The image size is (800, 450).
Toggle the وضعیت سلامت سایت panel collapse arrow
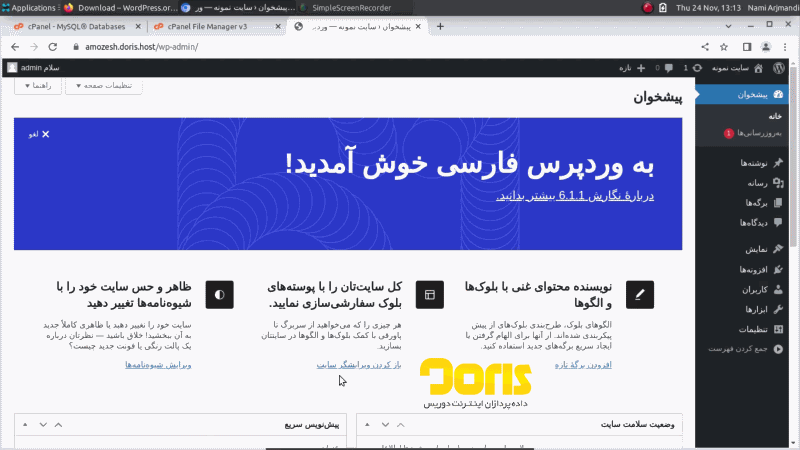367,424
